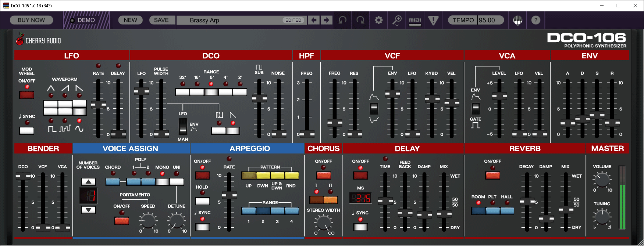Screen dimensions: 644x246
Task: Select arpeggio range 3 button
Action: coord(277,211)
